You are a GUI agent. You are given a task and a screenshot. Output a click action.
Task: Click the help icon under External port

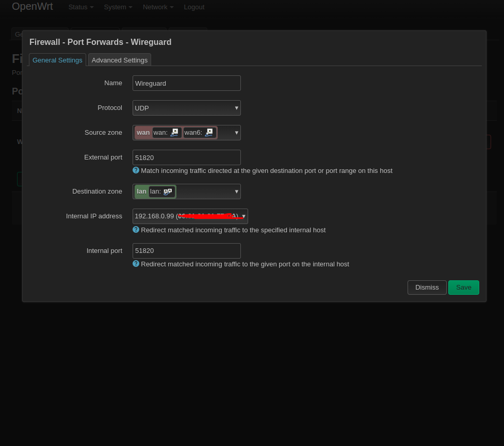click(136, 170)
